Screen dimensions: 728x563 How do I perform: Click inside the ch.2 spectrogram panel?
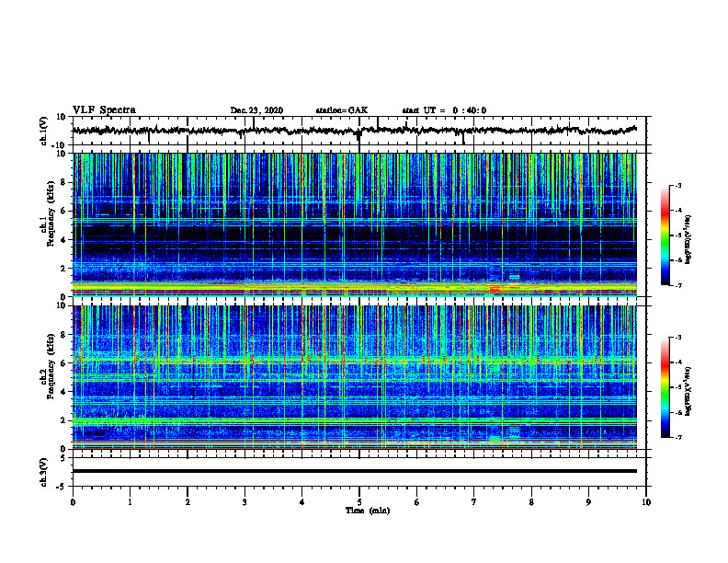tap(355, 377)
